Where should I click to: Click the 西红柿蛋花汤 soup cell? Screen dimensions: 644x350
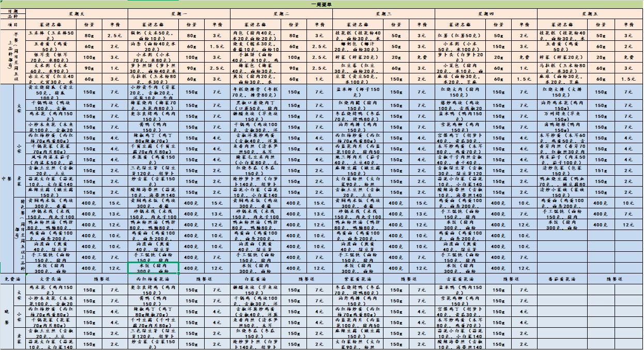[154, 279]
